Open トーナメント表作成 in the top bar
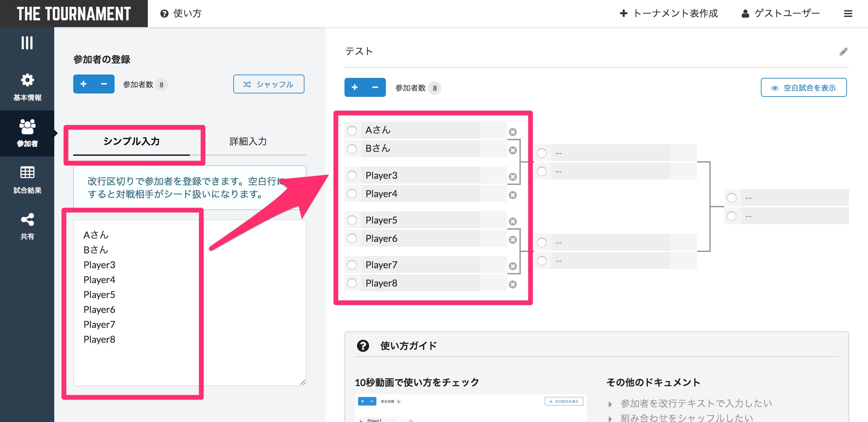The width and height of the screenshot is (868, 422). coord(669,14)
